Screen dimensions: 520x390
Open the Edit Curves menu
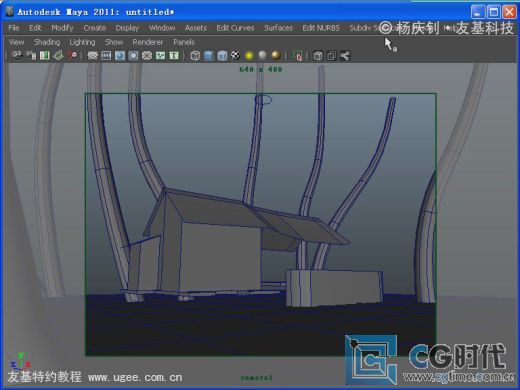tap(235, 28)
